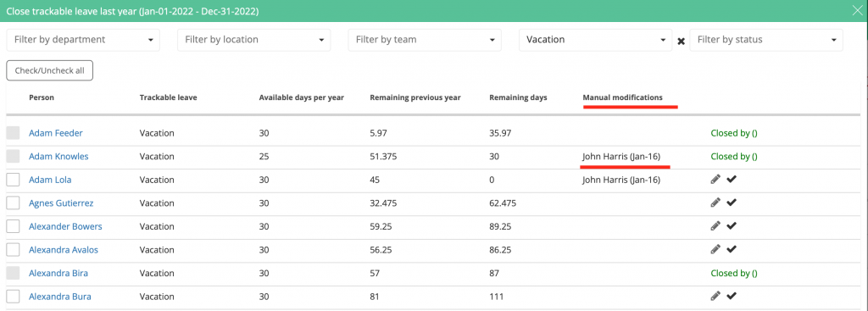
Task: Change the Vacation leave type dropdown
Action: coord(596,40)
